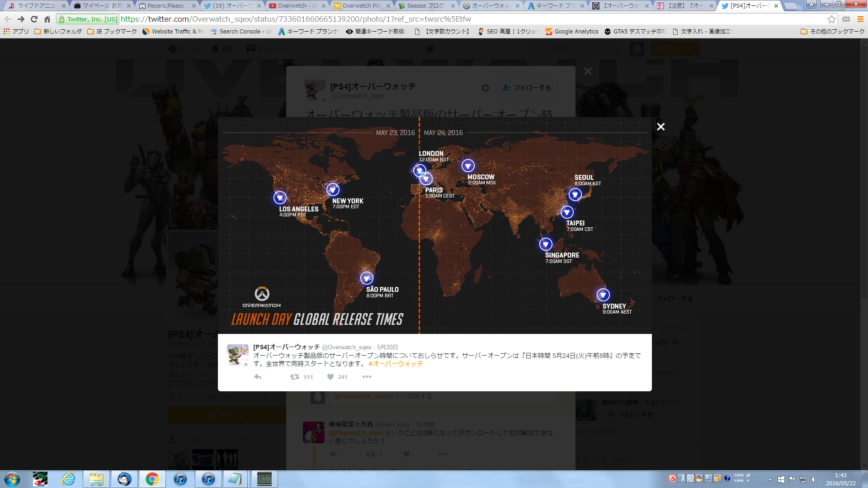Close the enlarged photo with the X
Screen dimensions: 868x488
click(660, 127)
